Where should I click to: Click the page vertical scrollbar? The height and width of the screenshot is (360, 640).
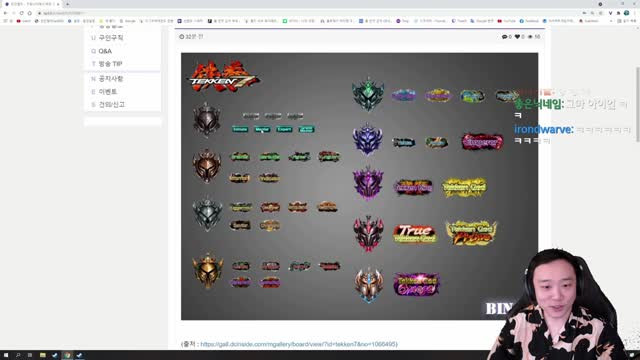[638, 104]
